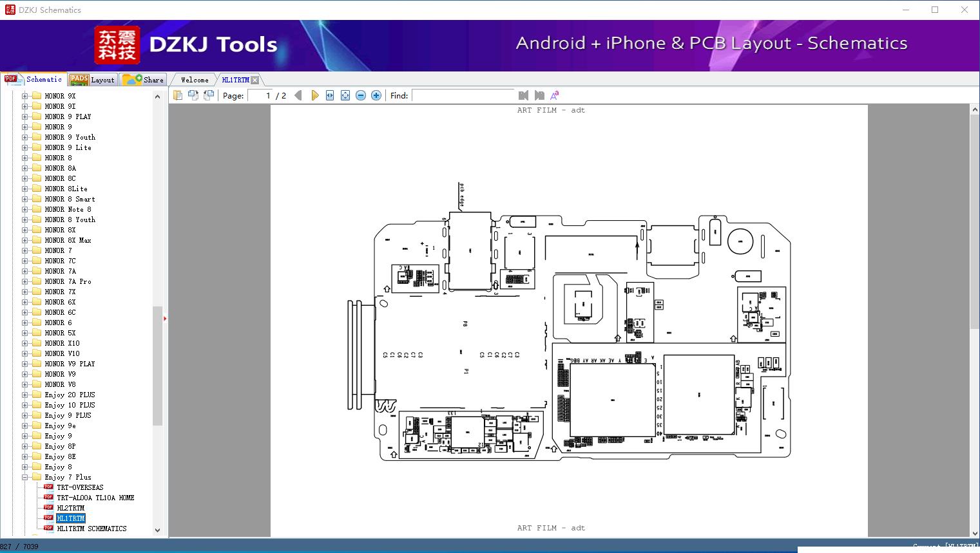Viewport: 980px width, 553px height.
Task: Zoom in on the schematic
Action: [376, 95]
